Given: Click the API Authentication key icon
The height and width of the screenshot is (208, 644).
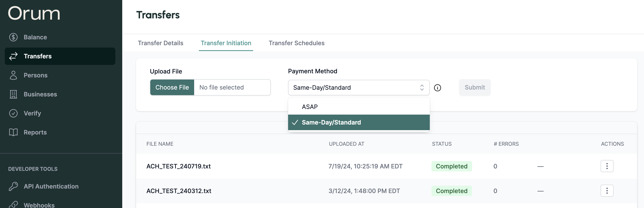Looking at the screenshot, I should point(13,186).
